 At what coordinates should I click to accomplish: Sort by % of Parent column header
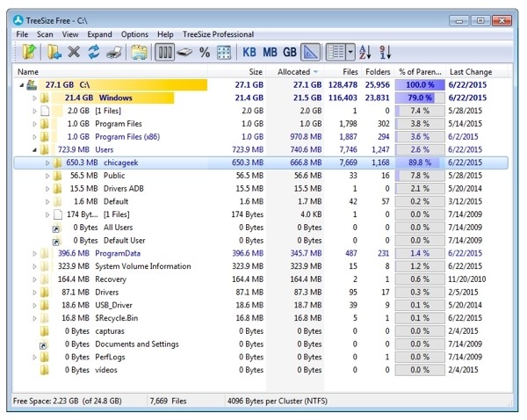(420, 72)
